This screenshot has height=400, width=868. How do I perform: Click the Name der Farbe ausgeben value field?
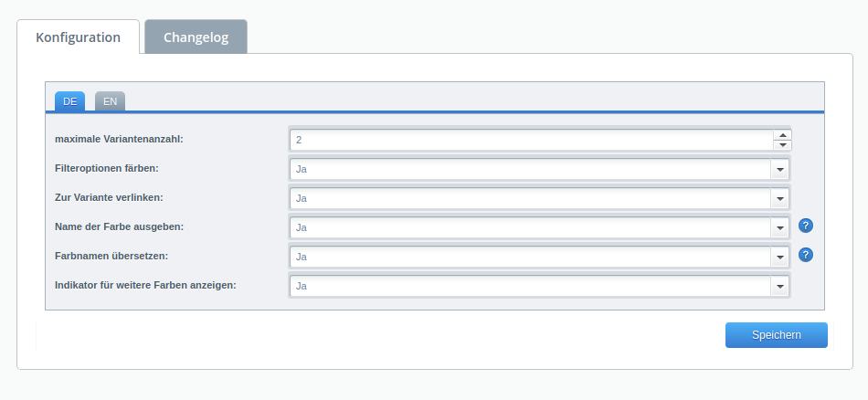click(530, 227)
